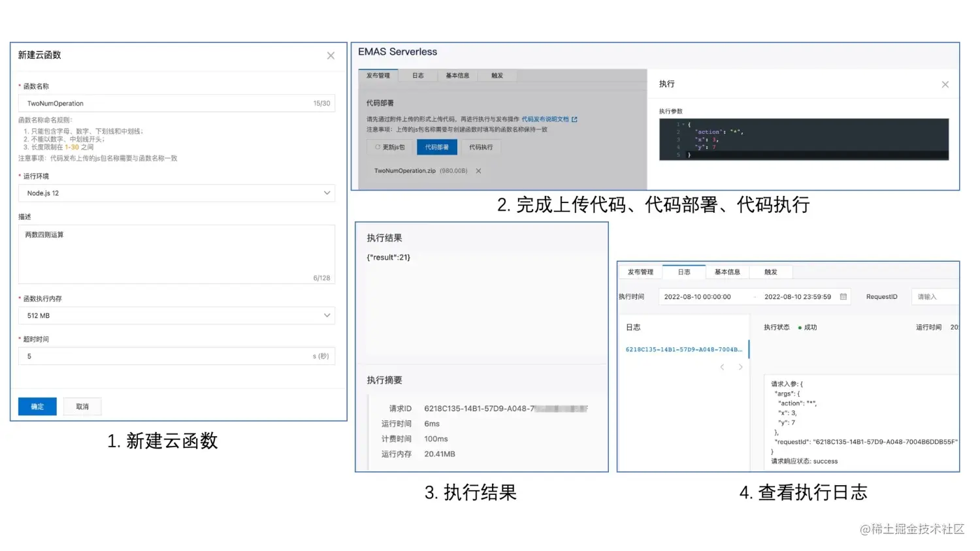The height and width of the screenshot is (551, 980).
Task: Open the calendar icon in 执行时间 range
Action: (843, 297)
